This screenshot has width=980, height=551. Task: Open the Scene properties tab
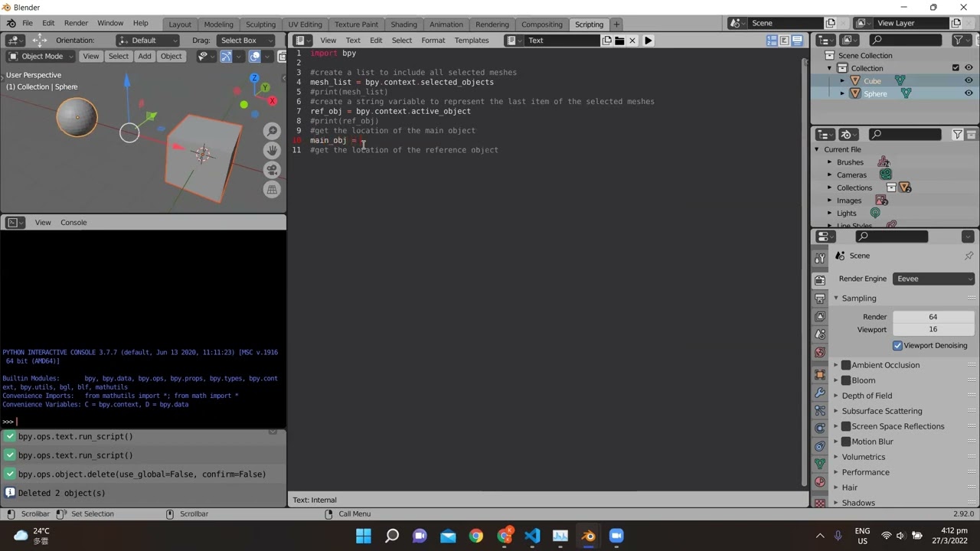820,335
